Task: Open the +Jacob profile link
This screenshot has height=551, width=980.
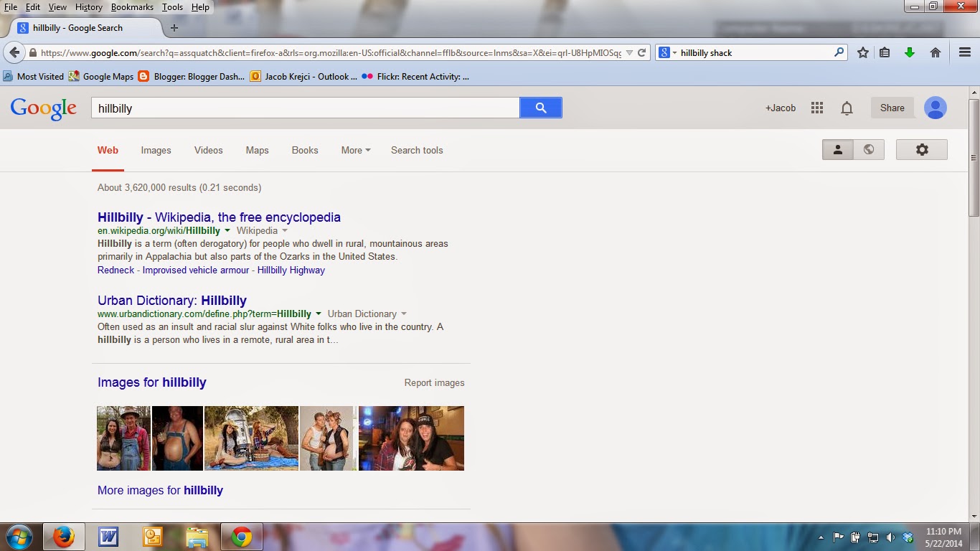Action: click(781, 108)
